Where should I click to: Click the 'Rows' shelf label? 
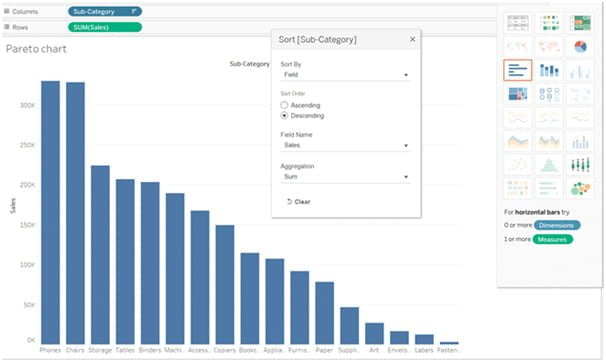click(20, 27)
